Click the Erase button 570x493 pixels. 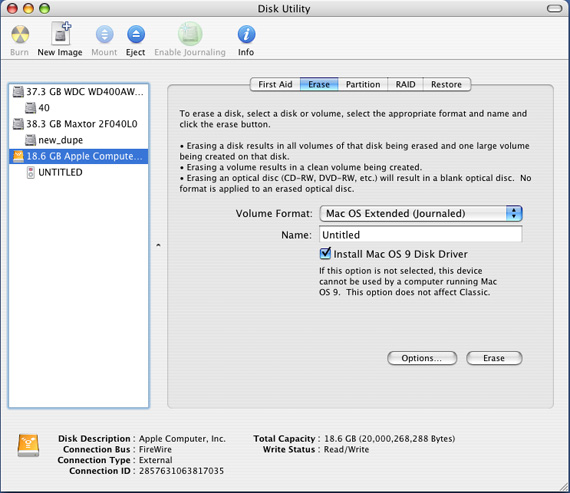click(x=494, y=358)
